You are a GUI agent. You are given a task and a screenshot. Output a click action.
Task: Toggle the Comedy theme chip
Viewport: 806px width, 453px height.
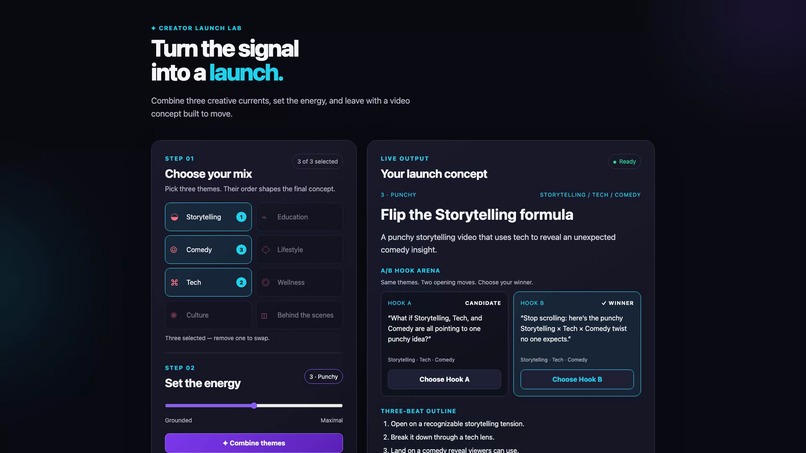(x=208, y=249)
